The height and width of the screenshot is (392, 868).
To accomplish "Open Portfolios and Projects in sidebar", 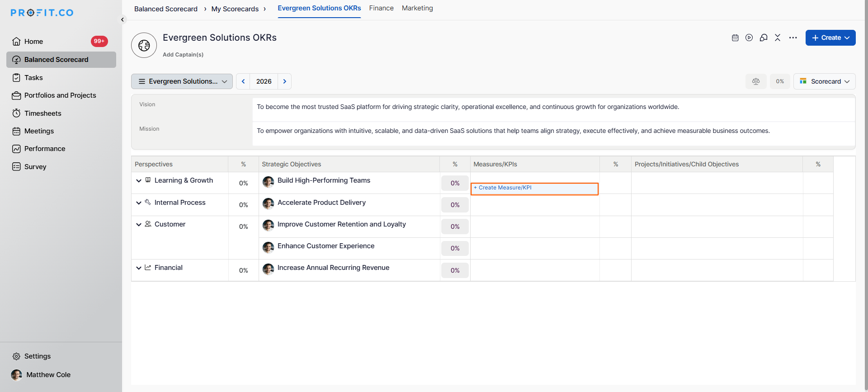I will coord(60,95).
